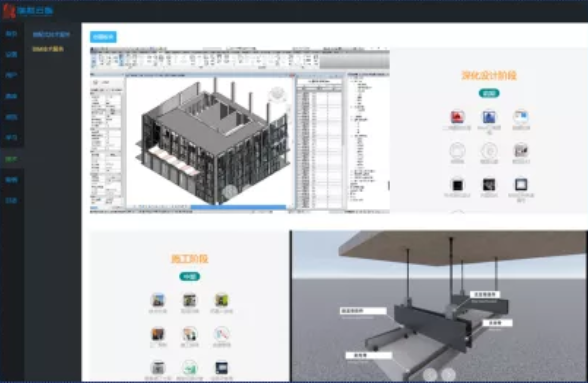Click the blue button above the Revit screenshot

pos(103,37)
